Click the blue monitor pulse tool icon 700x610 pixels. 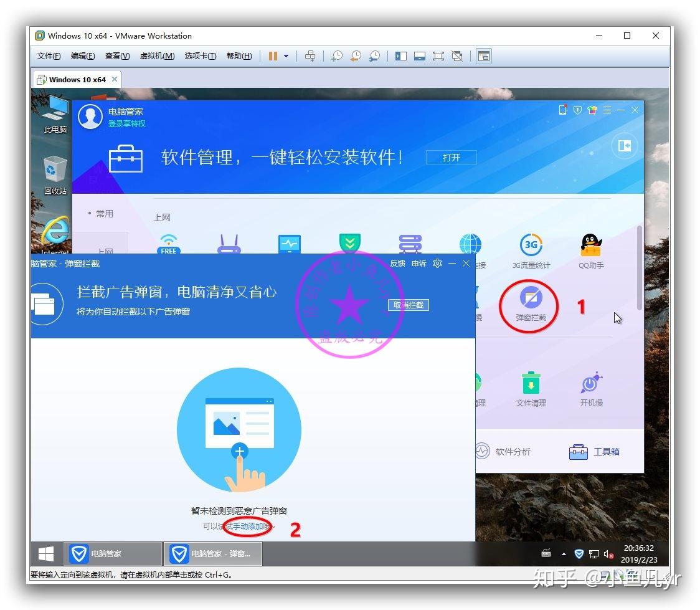pyautogui.click(x=290, y=244)
